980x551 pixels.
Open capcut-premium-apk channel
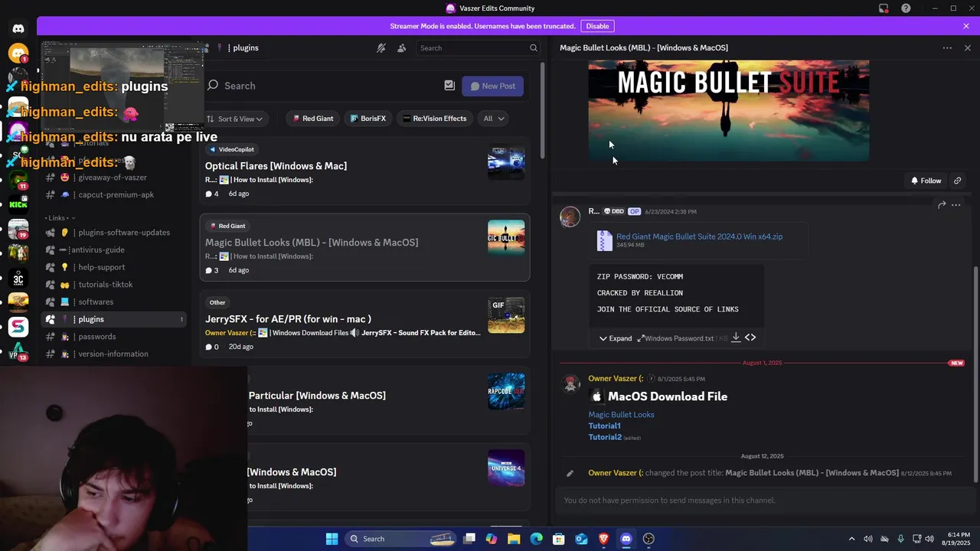[x=113, y=194]
